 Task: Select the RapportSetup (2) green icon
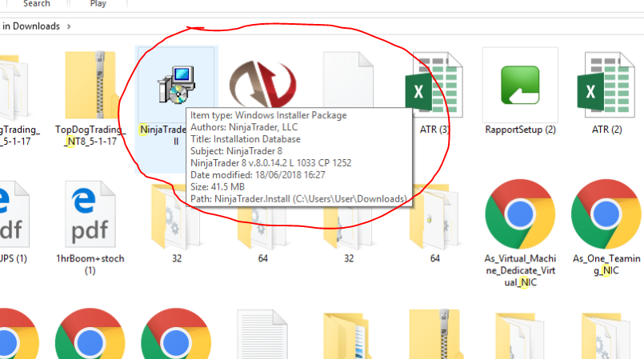(x=520, y=85)
